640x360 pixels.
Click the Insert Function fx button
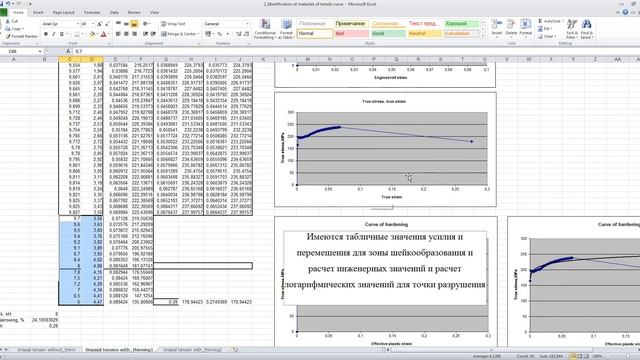pyautogui.click(x=68, y=51)
